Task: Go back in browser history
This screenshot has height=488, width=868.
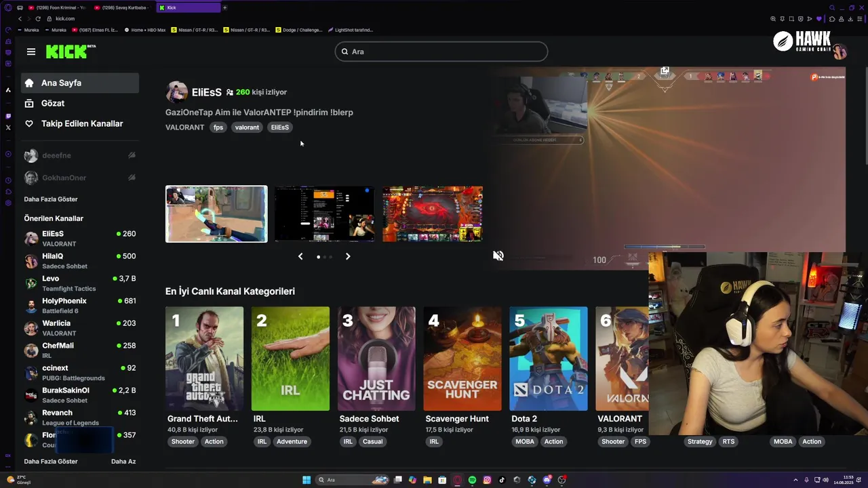Action: (x=20, y=18)
